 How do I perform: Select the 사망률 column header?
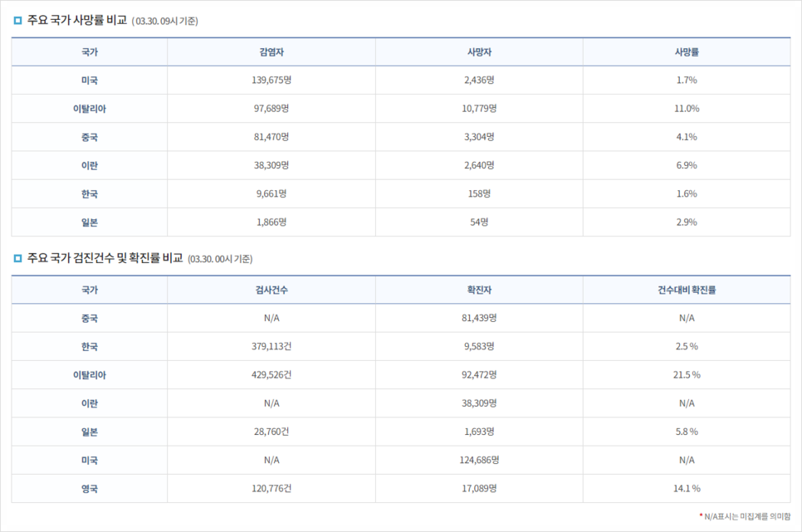coord(687,52)
